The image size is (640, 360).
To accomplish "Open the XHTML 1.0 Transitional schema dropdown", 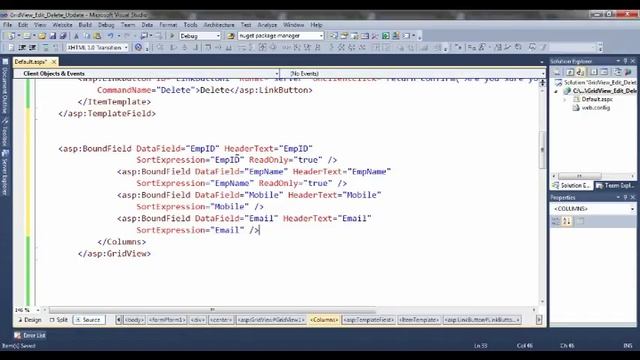I will (x=98, y=48).
